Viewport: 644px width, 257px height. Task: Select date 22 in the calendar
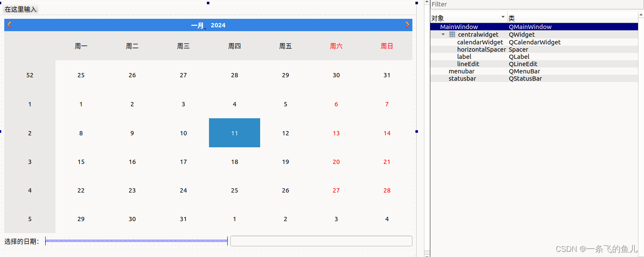(x=81, y=190)
